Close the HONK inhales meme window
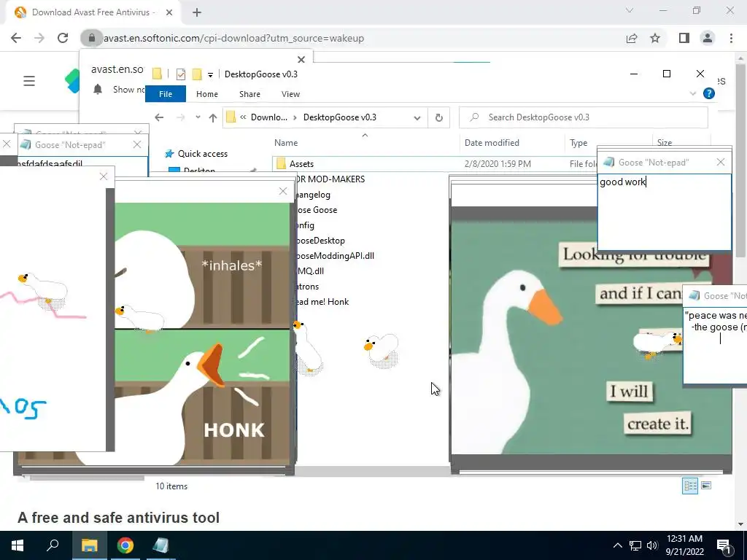Image resolution: width=747 pixels, height=560 pixels. pos(283,192)
